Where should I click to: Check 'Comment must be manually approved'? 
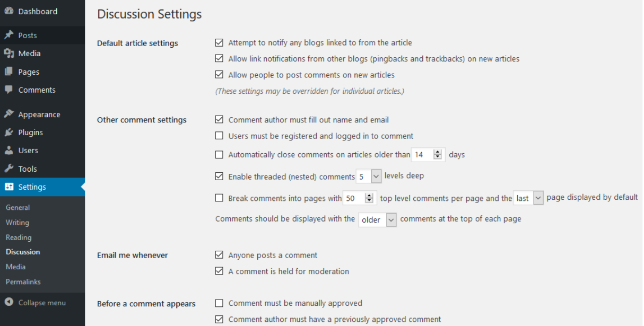pyautogui.click(x=219, y=303)
